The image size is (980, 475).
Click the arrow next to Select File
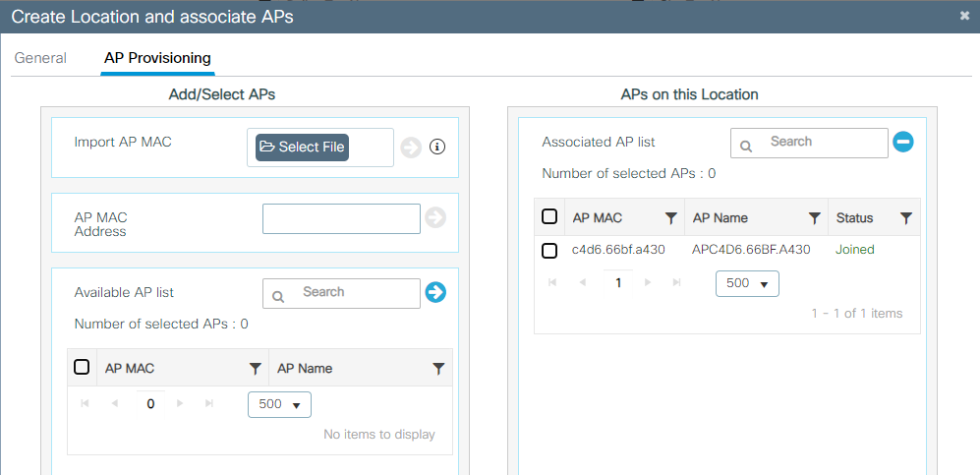point(411,148)
